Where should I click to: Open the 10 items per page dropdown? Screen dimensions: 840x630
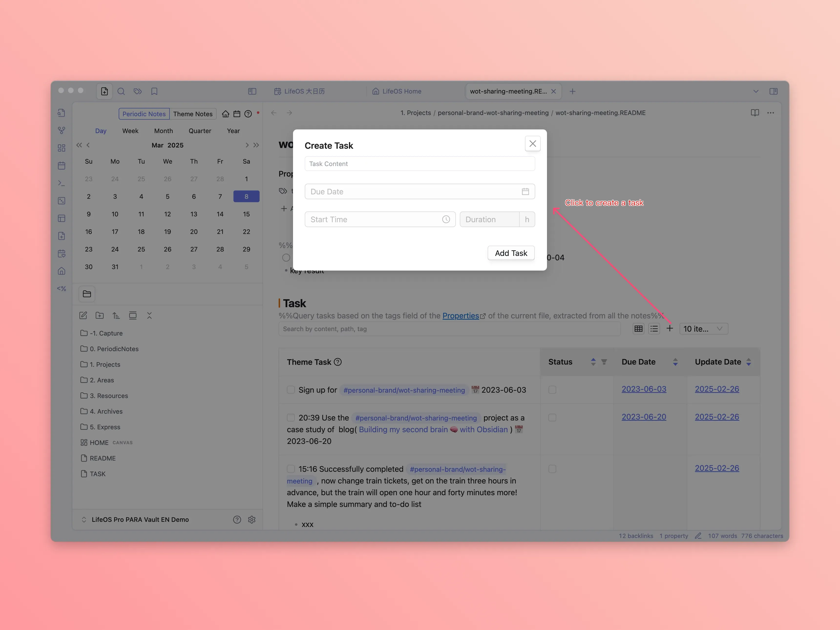[x=703, y=329]
